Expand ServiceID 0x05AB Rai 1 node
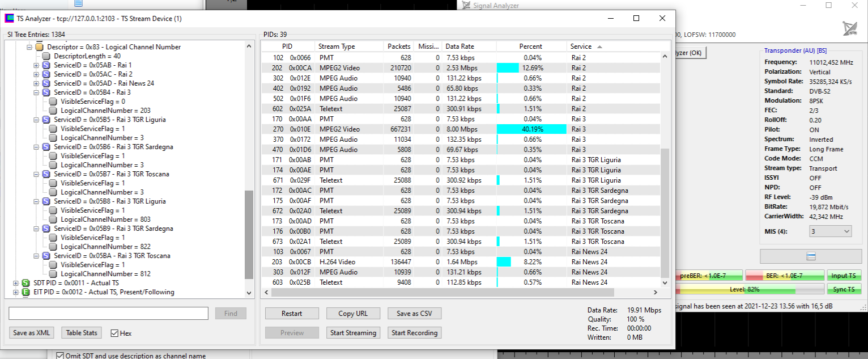 click(36, 65)
